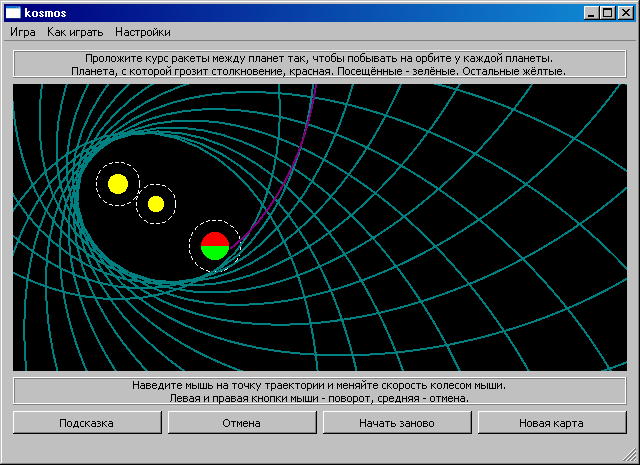Click the kosmos title text
The height and width of the screenshot is (465, 640).
[x=45, y=13]
